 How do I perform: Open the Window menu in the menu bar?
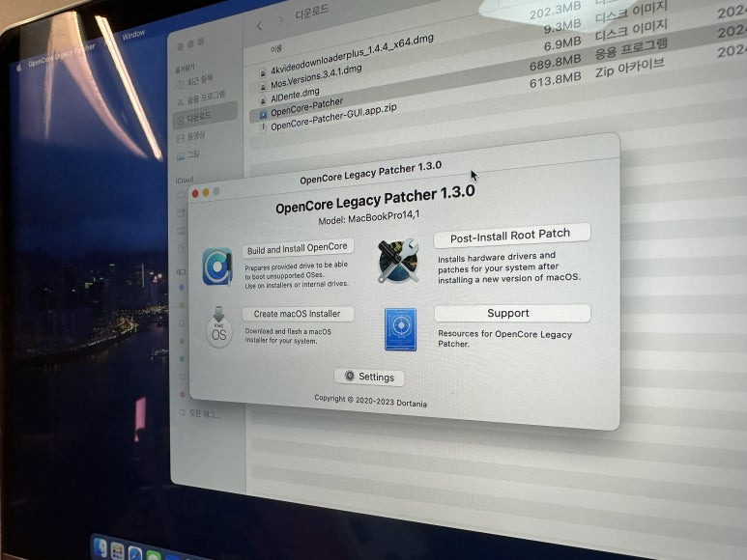pyautogui.click(x=133, y=35)
